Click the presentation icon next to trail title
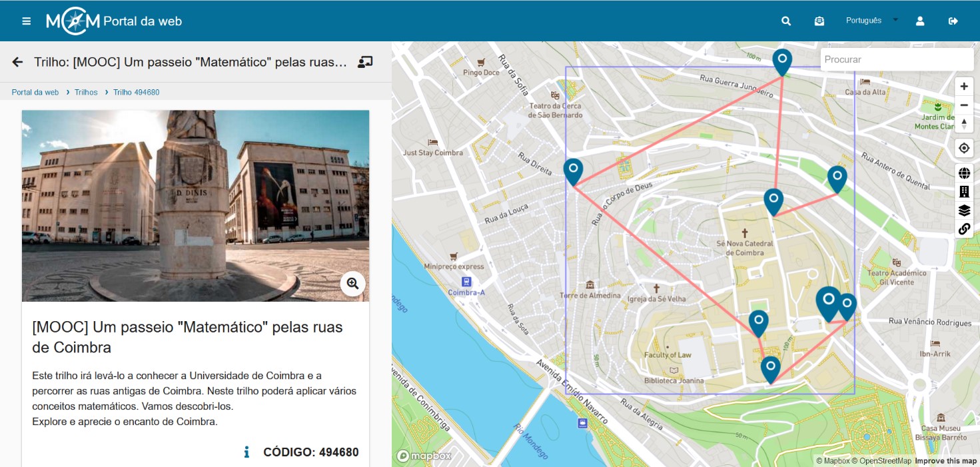The image size is (980, 467). coord(365,62)
